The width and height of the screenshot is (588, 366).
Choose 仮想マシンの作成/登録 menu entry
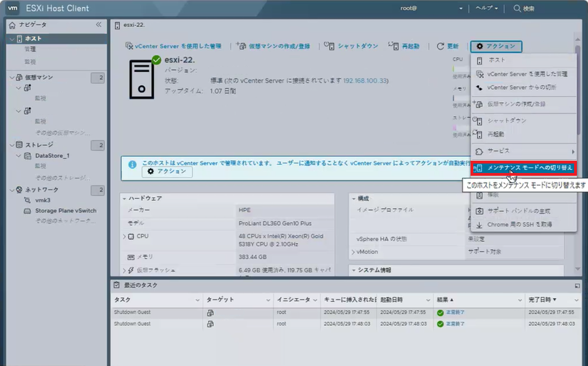(523, 104)
